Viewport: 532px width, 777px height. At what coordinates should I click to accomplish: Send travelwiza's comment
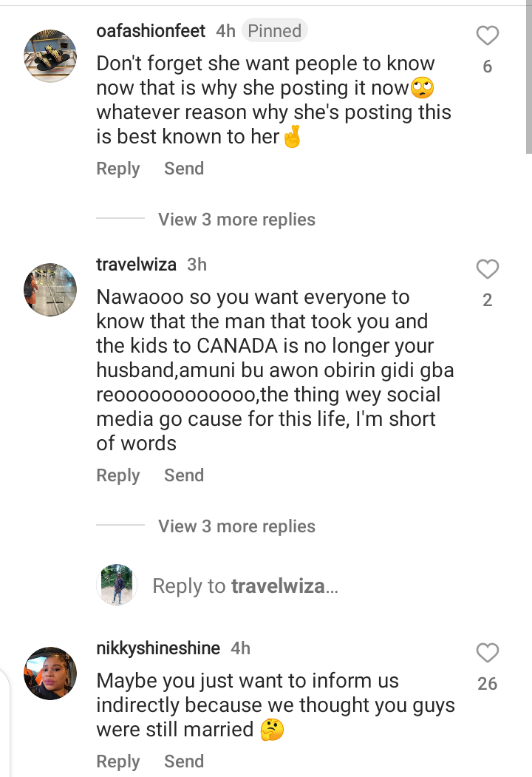184,475
